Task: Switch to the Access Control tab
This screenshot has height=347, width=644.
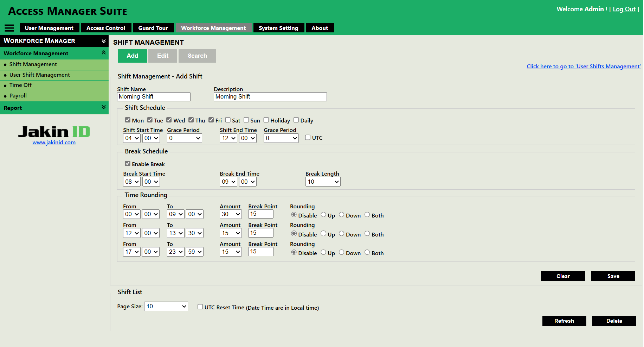Action: click(106, 28)
